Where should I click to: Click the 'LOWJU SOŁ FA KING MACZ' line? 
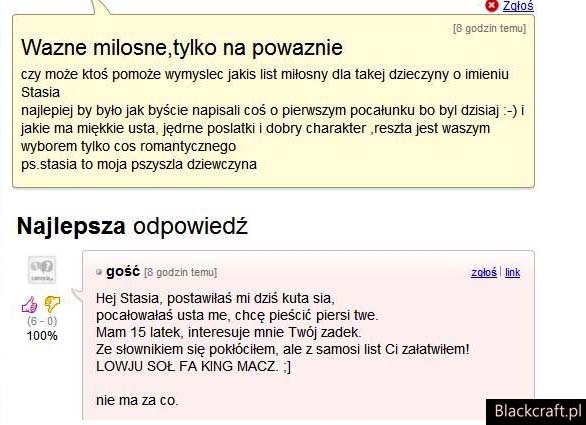193,366
